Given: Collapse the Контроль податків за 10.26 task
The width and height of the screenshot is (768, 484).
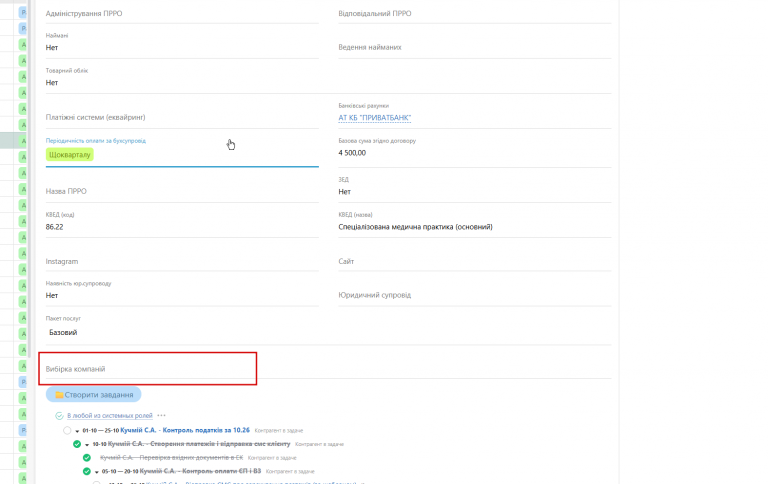Looking at the screenshot, I should click(x=77, y=431).
